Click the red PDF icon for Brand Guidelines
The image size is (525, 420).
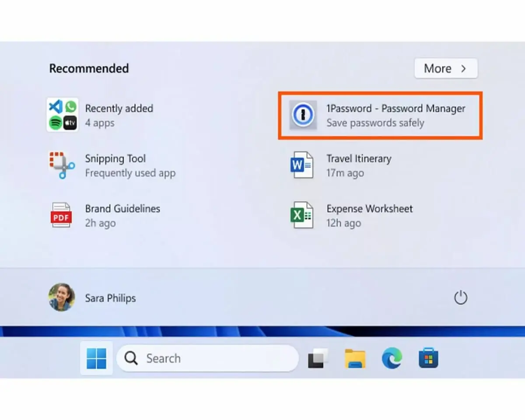(x=61, y=215)
